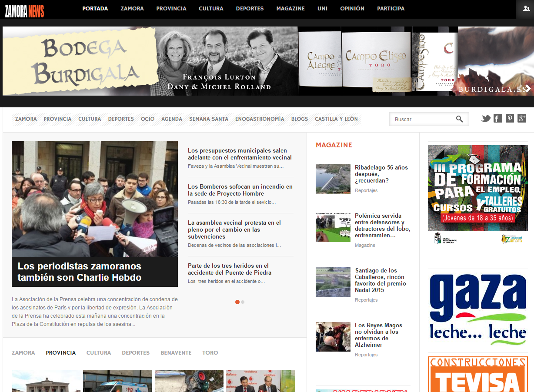Open the Charlie Hebdo protest main photo

(x=95, y=199)
